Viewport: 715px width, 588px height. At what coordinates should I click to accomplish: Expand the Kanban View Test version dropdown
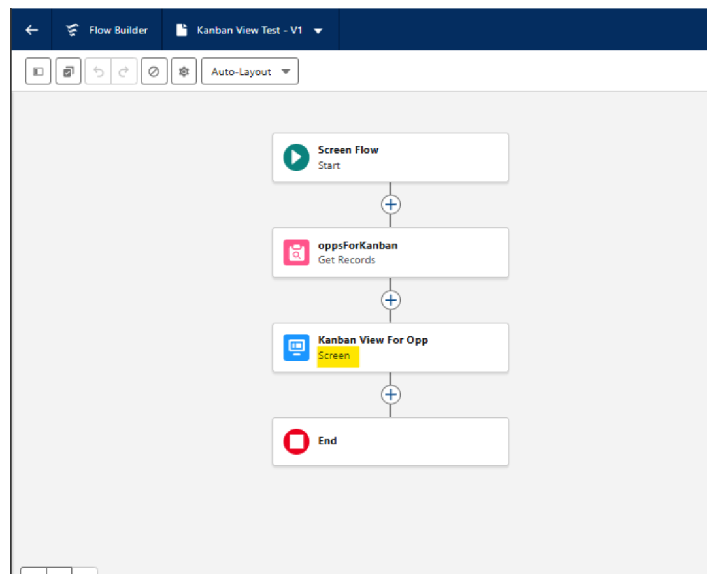click(318, 29)
